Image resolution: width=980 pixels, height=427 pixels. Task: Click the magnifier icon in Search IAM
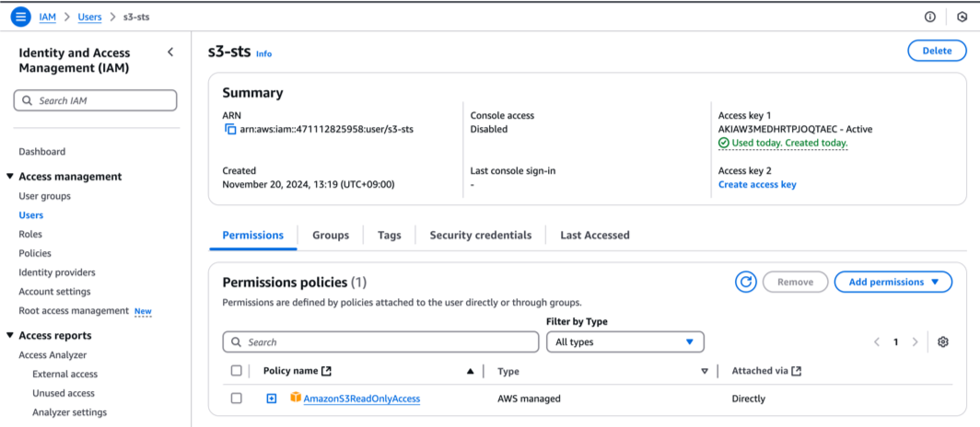coord(27,100)
